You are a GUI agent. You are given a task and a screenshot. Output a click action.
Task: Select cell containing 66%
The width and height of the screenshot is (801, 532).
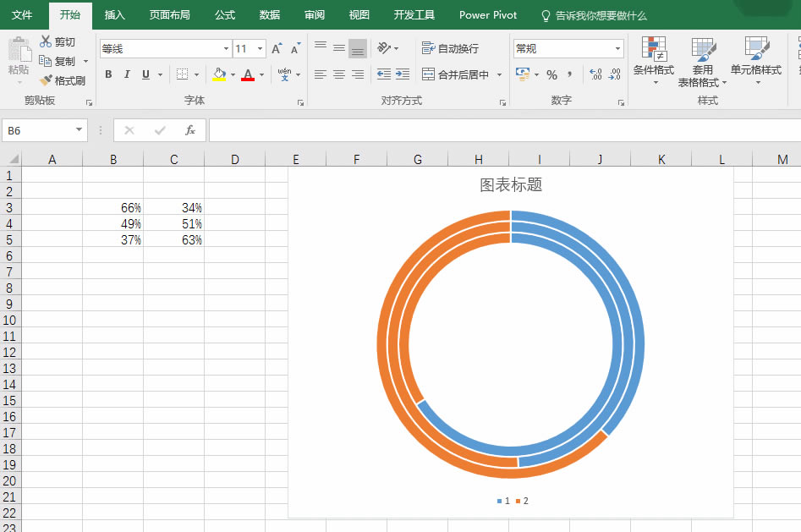112,207
